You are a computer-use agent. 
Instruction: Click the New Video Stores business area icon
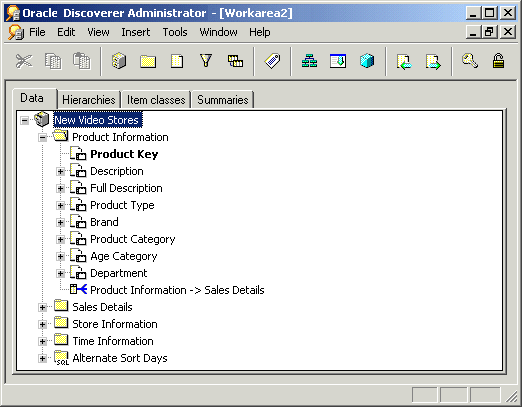pos(42,119)
